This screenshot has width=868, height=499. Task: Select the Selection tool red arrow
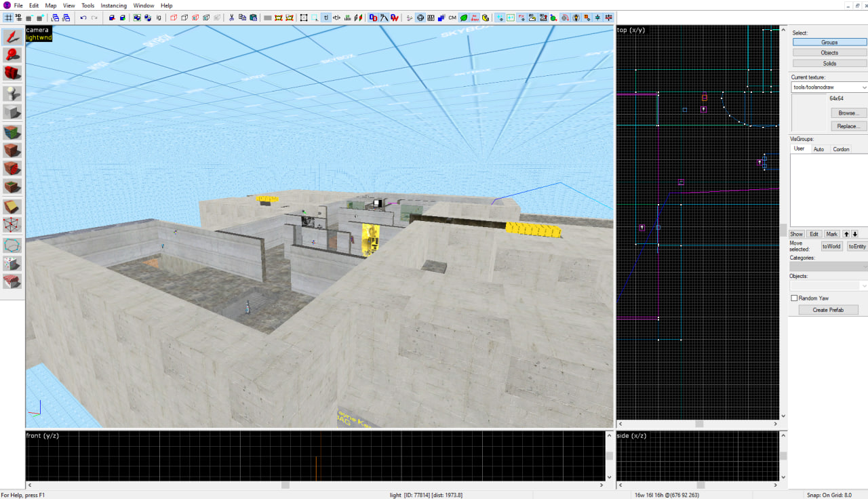(x=12, y=37)
